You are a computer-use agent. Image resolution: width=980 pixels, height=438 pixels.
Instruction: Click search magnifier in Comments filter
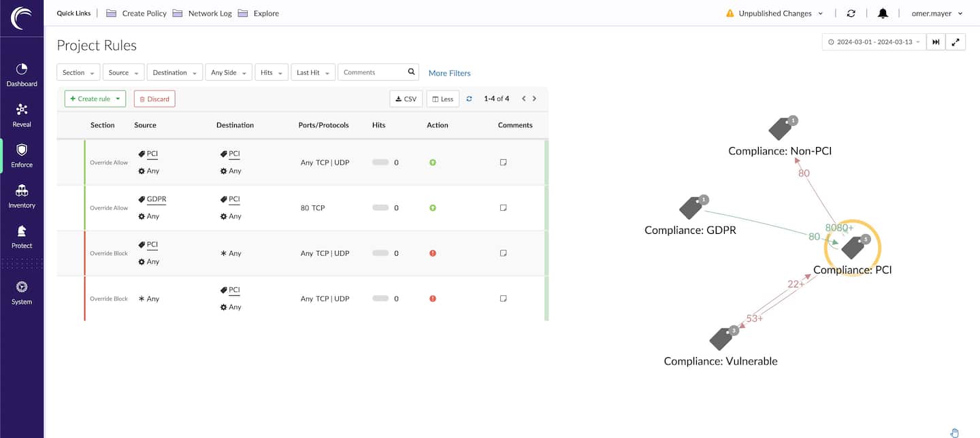click(x=412, y=72)
